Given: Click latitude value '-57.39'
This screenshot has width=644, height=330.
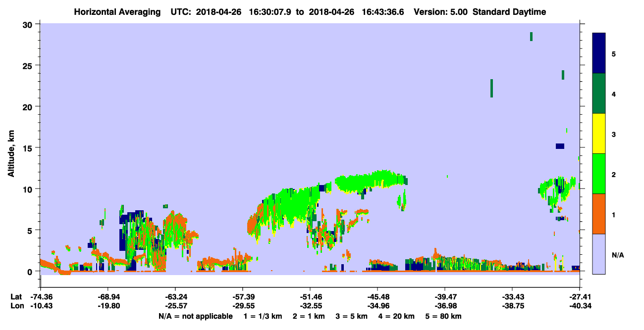Looking at the screenshot, I should (x=242, y=297).
